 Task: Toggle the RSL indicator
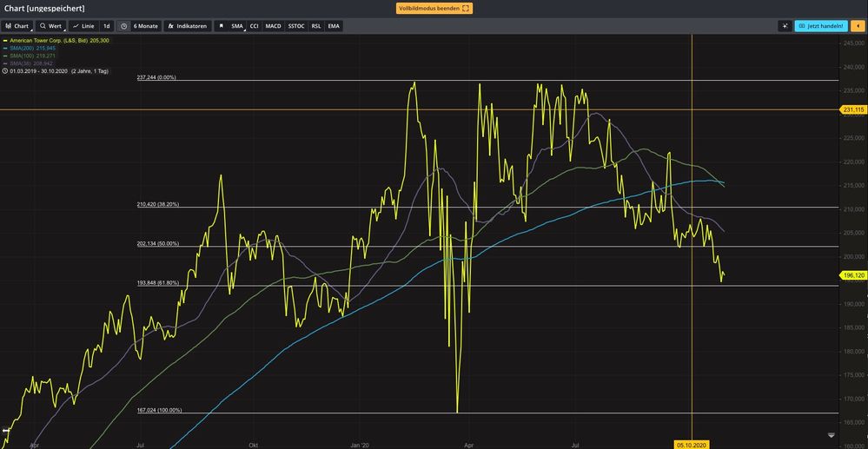[x=316, y=26]
